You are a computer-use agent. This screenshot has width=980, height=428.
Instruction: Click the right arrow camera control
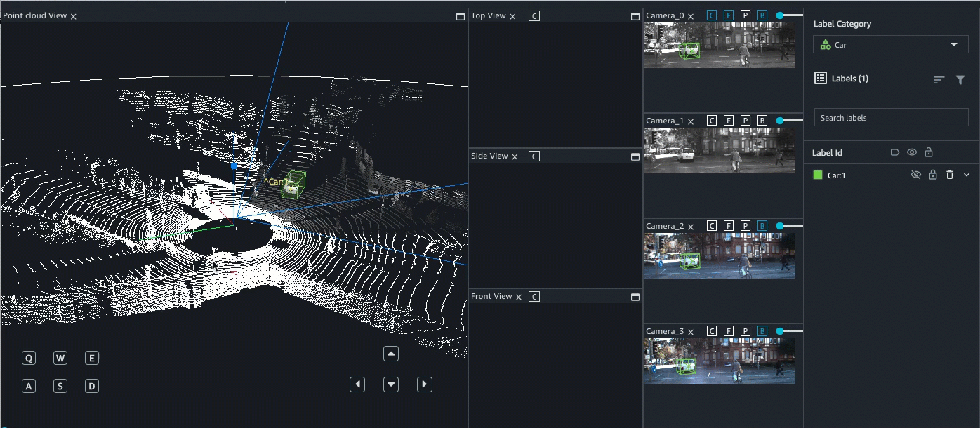(x=424, y=384)
